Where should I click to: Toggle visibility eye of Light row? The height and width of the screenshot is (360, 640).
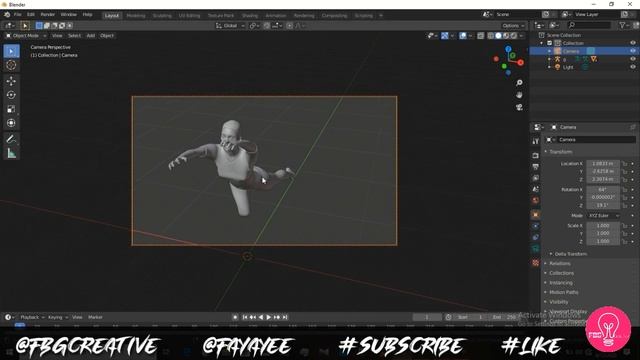click(x=633, y=67)
